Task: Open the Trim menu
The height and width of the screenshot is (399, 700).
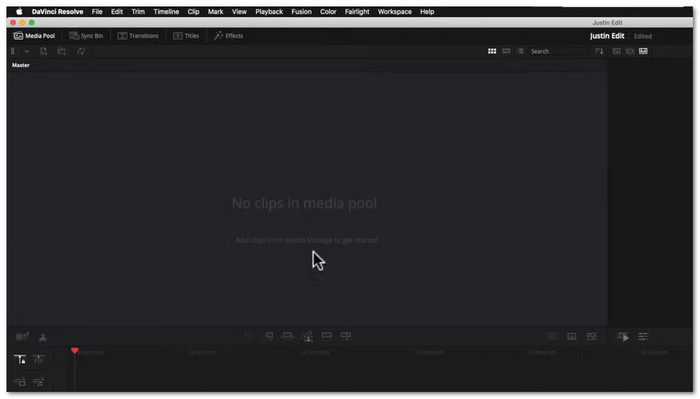Action: (x=138, y=12)
